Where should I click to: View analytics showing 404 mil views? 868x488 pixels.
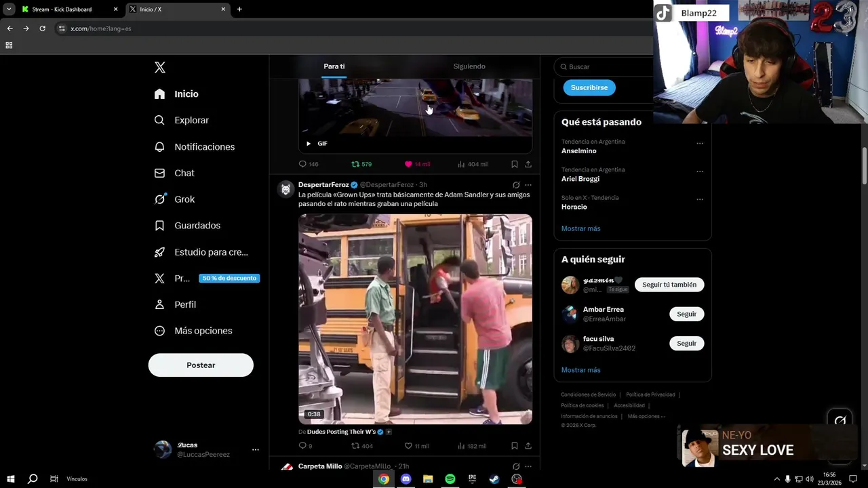click(473, 164)
